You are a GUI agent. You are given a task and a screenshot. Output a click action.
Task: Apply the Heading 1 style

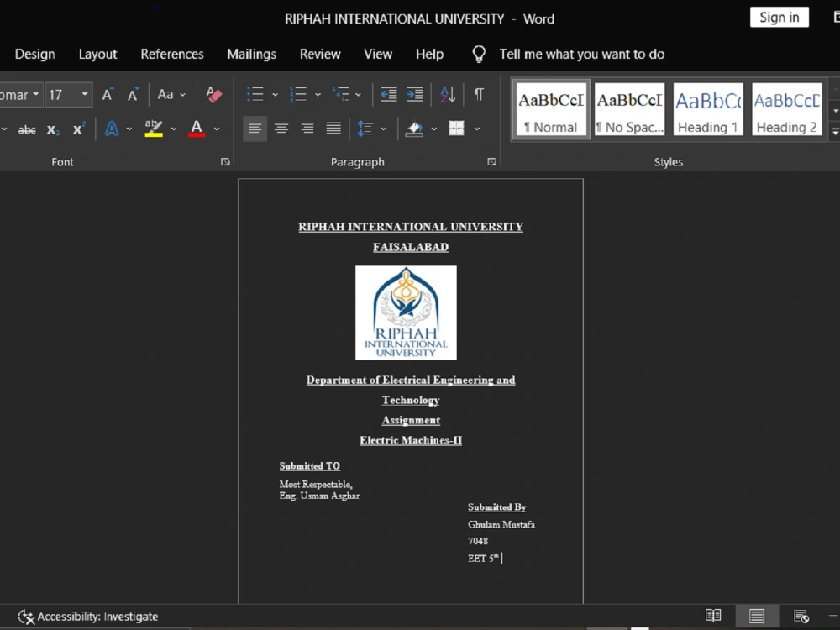(708, 108)
